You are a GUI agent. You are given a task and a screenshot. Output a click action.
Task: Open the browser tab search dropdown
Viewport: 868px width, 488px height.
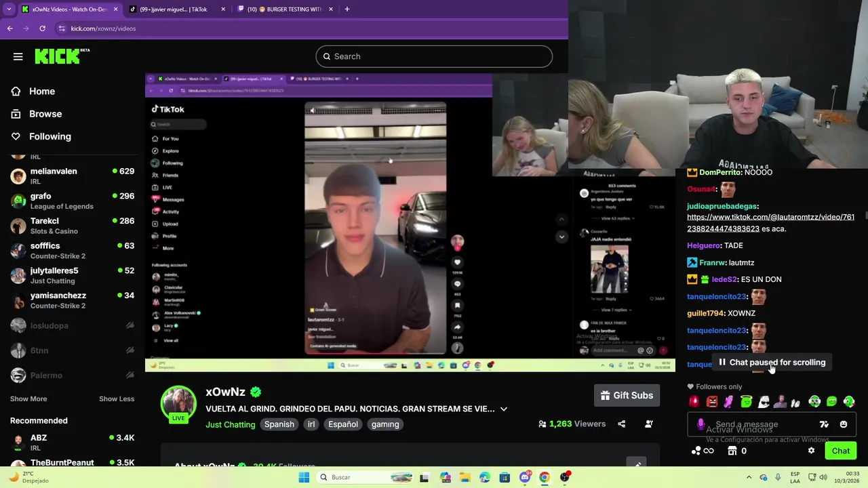(x=9, y=9)
